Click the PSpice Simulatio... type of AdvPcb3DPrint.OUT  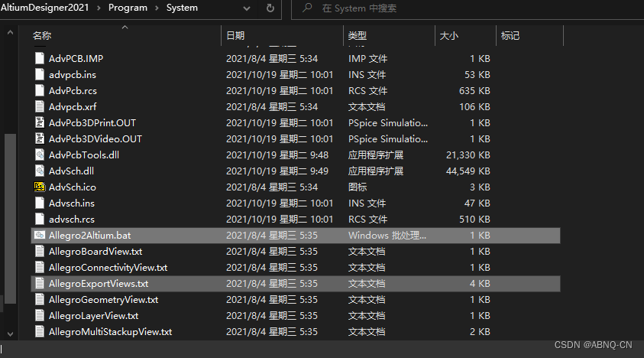(x=388, y=122)
